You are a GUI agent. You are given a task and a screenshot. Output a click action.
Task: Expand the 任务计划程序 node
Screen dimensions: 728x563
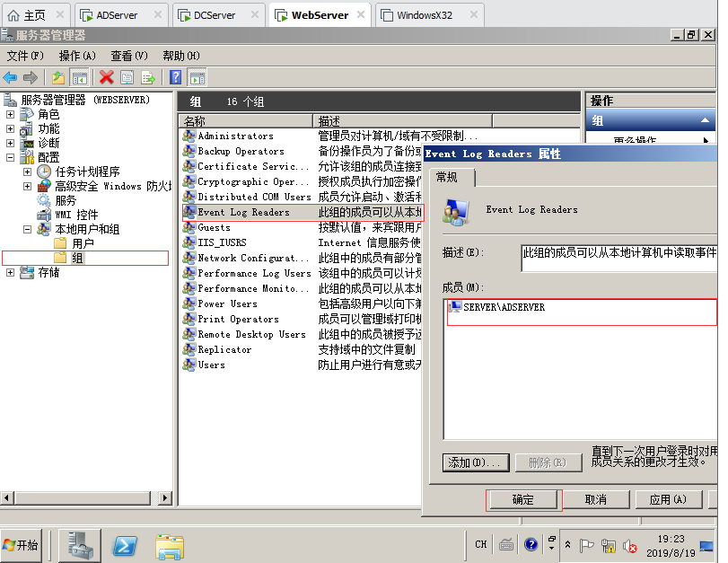point(27,172)
